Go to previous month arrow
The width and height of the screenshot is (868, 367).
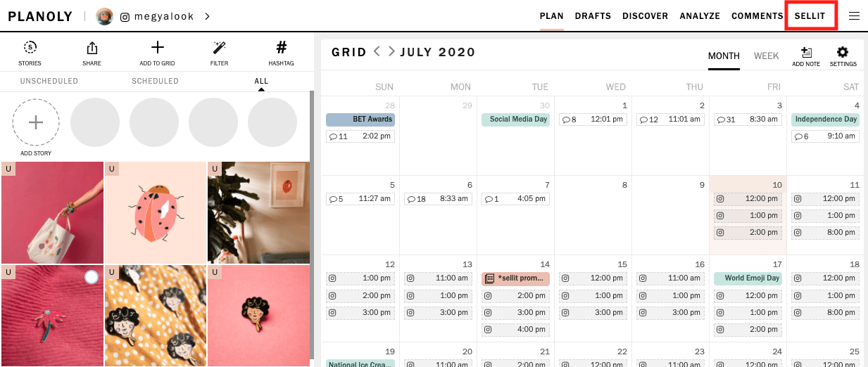point(377,51)
